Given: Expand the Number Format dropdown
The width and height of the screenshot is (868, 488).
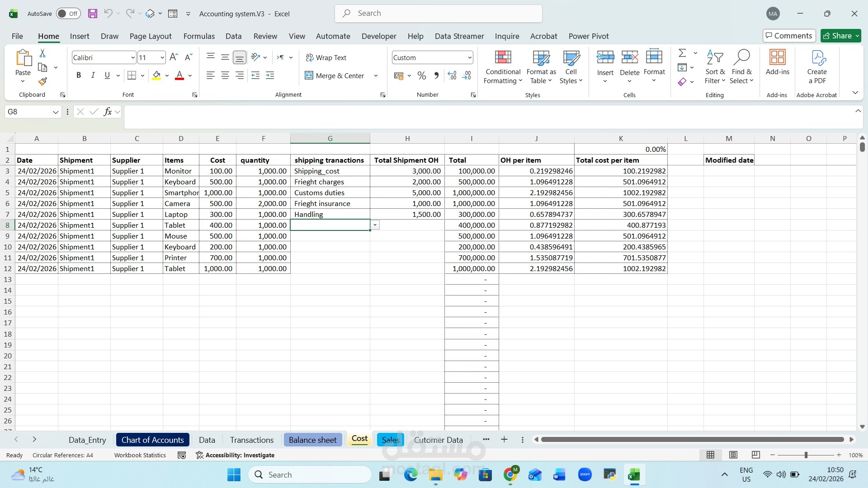Looking at the screenshot, I should [470, 57].
